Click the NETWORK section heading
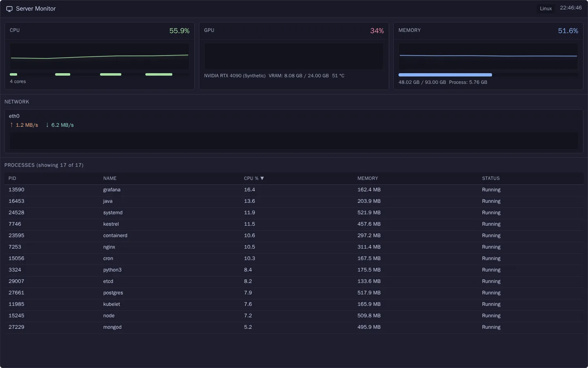Viewport: 588px width, 368px height. click(17, 102)
